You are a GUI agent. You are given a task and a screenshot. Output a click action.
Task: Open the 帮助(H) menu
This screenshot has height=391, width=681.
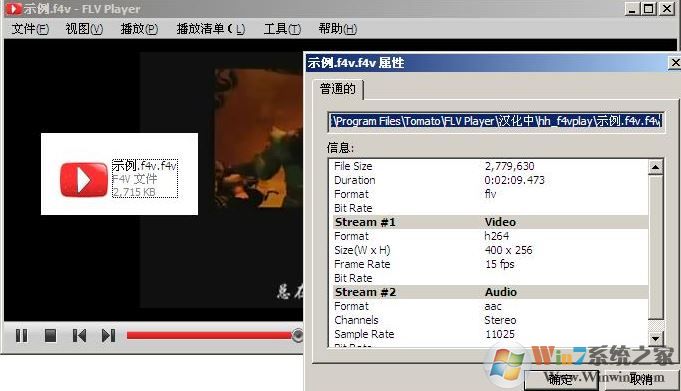tap(337, 29)
